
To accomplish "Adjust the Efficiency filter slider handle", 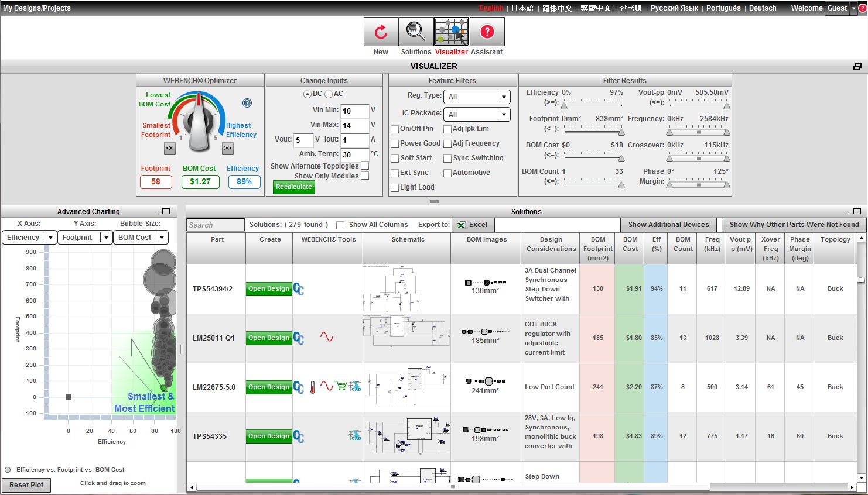I will click(x=564, y=106).
